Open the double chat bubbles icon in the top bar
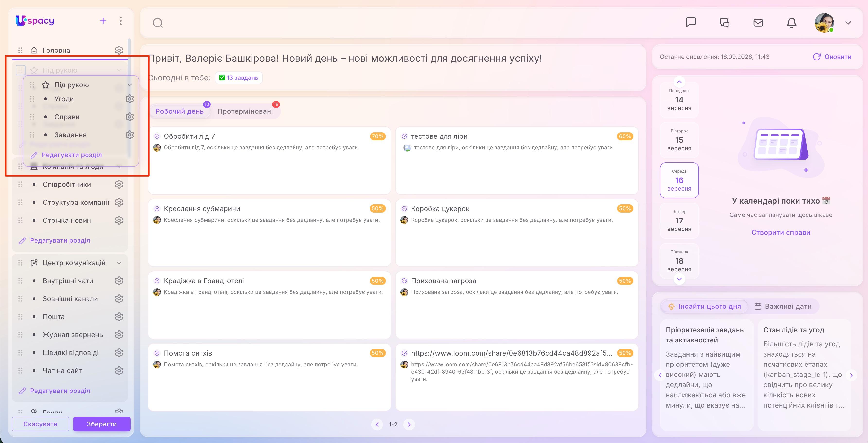868x443 pixels. point(724,23)
